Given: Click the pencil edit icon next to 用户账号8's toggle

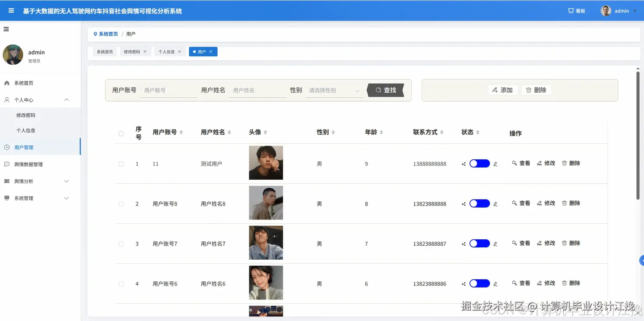Looking at the screenshot, I should tap(495, 204).
